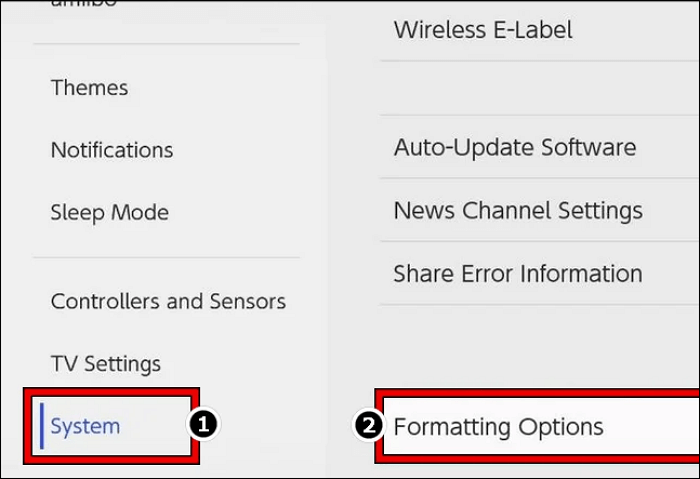Click the divider line under Share Error Information
The width and height of the screenshot is (700, 479).
pos(540,305)
